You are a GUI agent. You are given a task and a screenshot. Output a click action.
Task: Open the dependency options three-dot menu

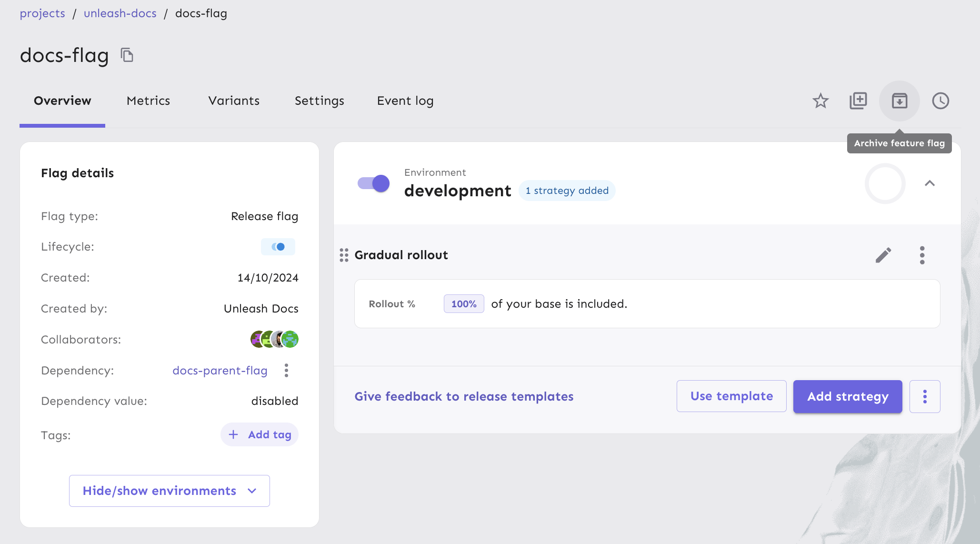286,370
